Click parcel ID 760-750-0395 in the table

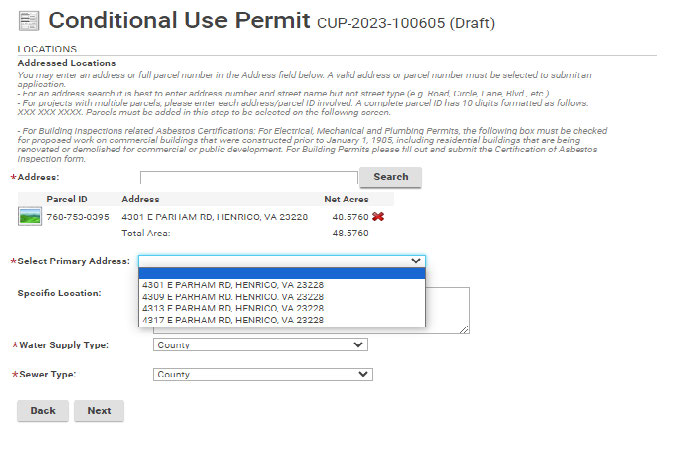tap(75, 217)
